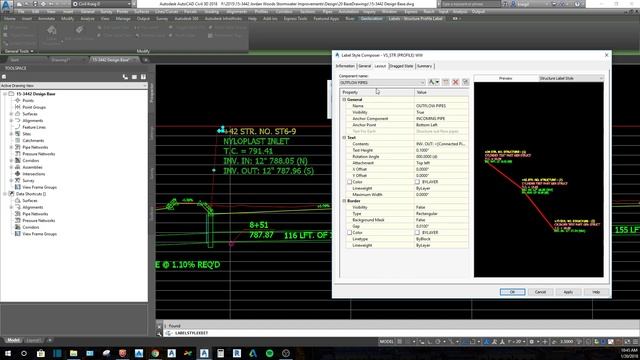Open the Calculator from the taskbar

coord(220,353)
